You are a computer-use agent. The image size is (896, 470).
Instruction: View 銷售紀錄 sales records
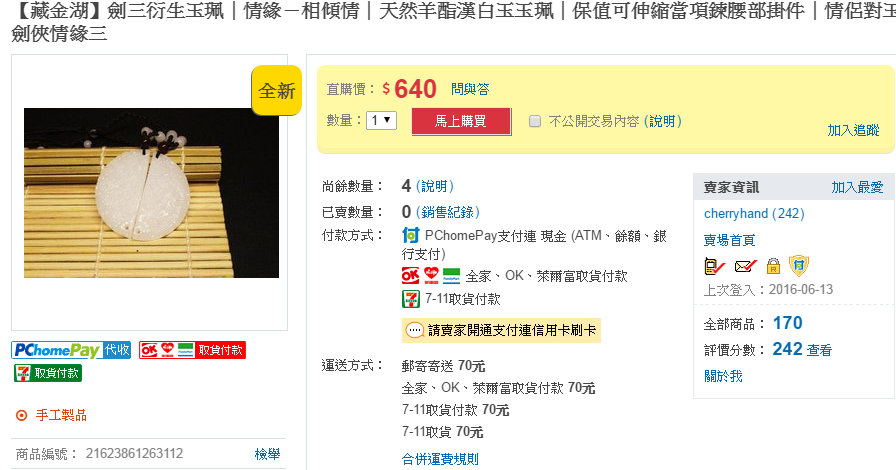(447, 212)
